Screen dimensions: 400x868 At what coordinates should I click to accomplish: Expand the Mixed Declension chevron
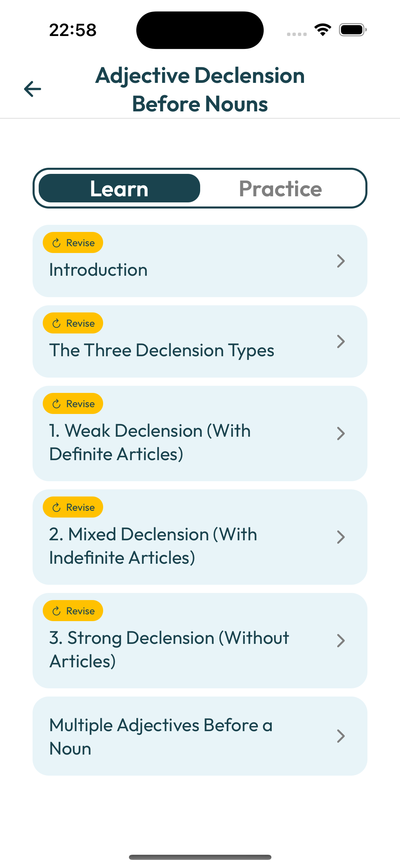coord(341,537)
